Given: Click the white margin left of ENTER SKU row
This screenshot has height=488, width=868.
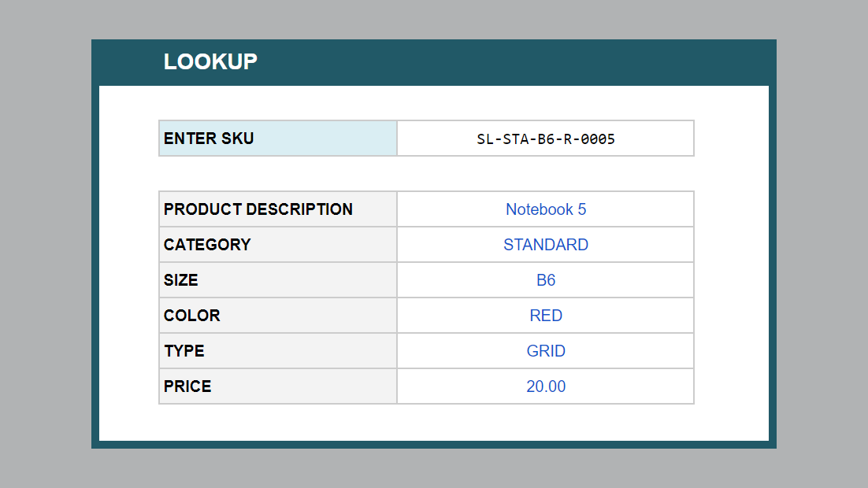Looking at the screenshot, I should (128, 139).
